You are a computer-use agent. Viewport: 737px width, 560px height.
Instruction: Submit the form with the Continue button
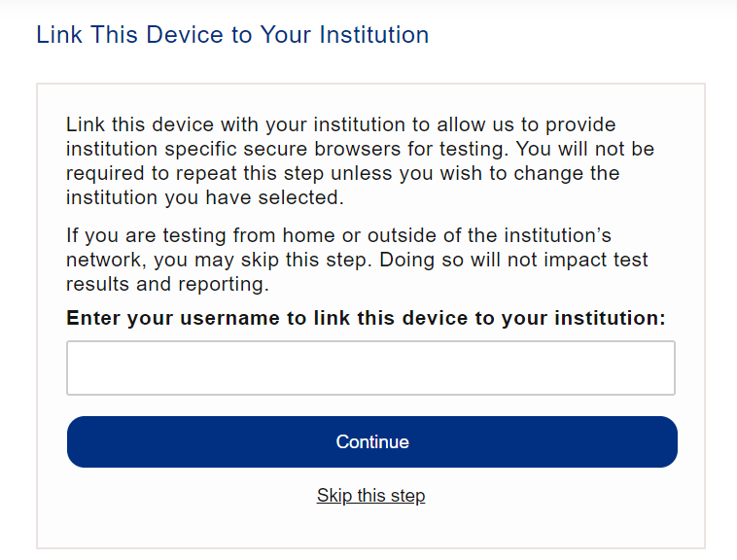[x=371, y=442]
